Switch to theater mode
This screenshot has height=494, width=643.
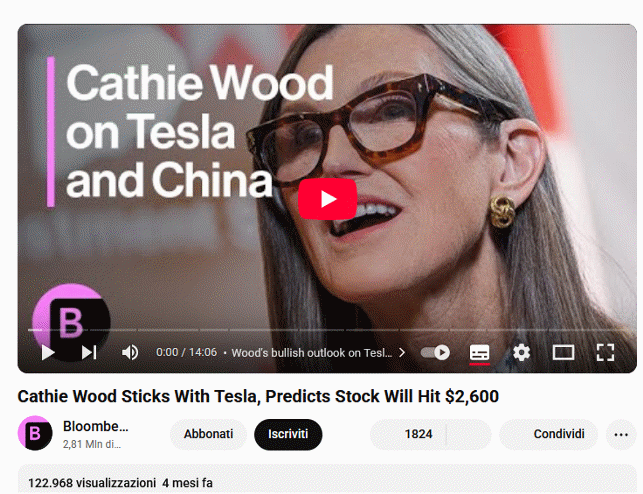[x=563, y=353]
